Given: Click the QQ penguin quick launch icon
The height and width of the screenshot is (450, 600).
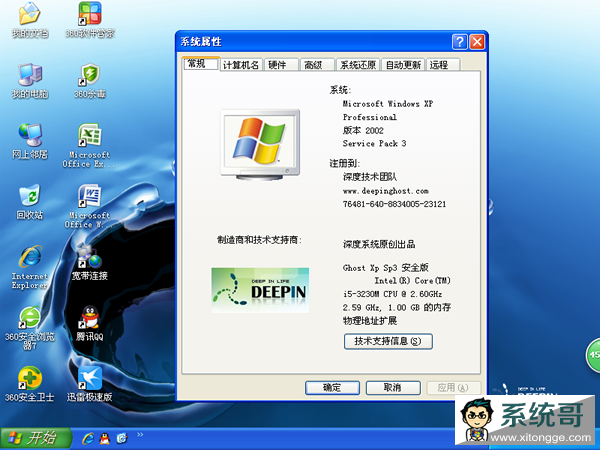Looking at the screenshot, I should click(105, 438).
